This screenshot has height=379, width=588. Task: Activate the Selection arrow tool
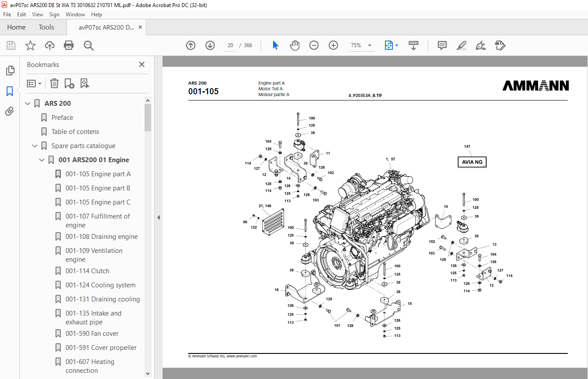[275, 45]
